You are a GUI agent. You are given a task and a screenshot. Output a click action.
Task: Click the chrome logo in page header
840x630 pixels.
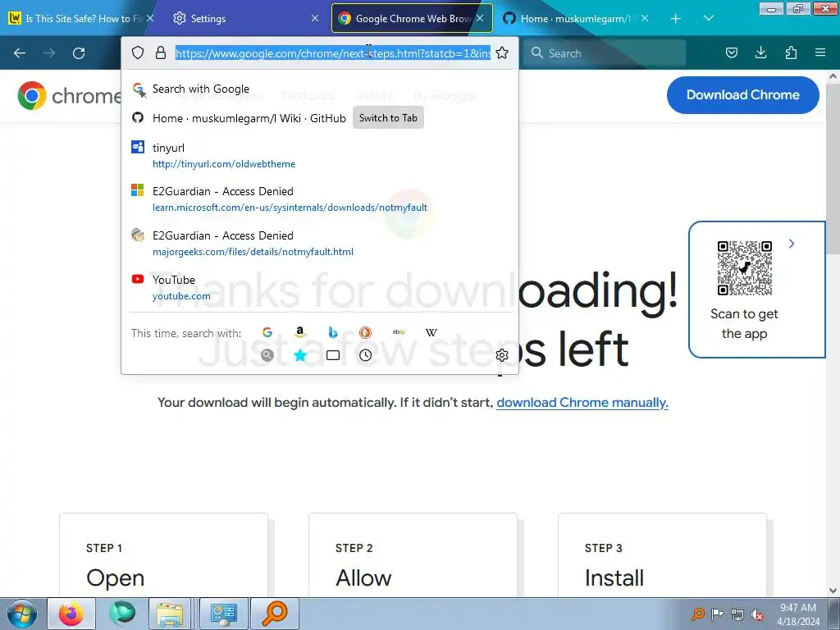(70, 96)
